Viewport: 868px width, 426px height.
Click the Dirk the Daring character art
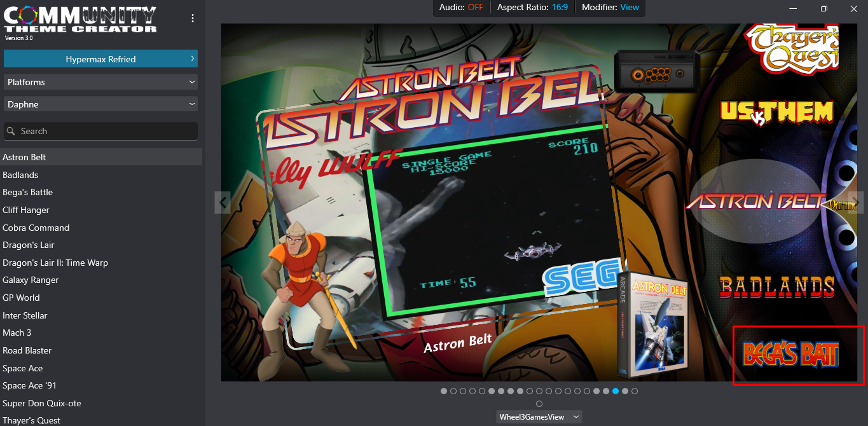click(305, 300)
